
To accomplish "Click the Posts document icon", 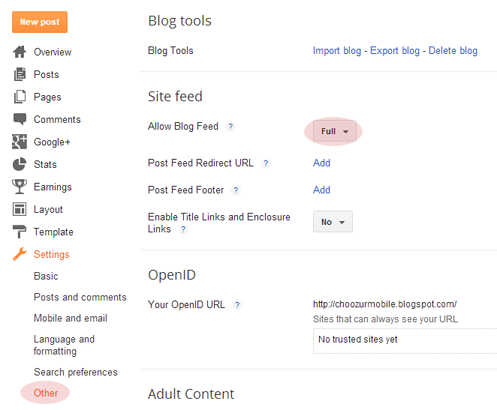I will click(x=20, y=74).
